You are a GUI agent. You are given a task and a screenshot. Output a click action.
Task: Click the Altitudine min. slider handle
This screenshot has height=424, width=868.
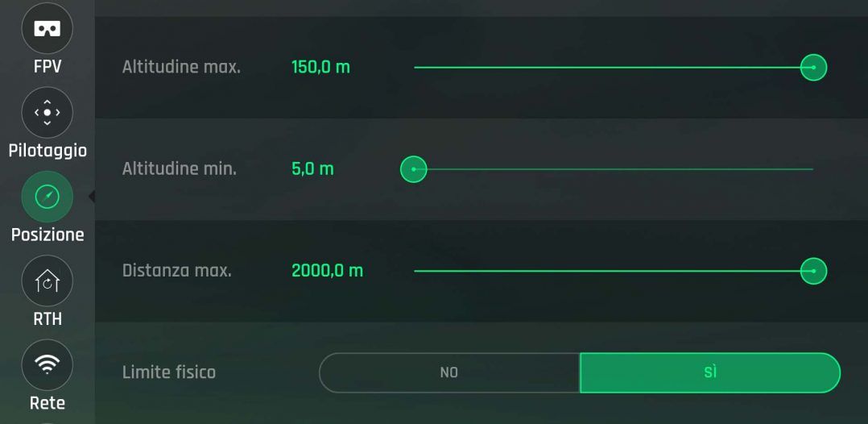[x=413, y=169]
